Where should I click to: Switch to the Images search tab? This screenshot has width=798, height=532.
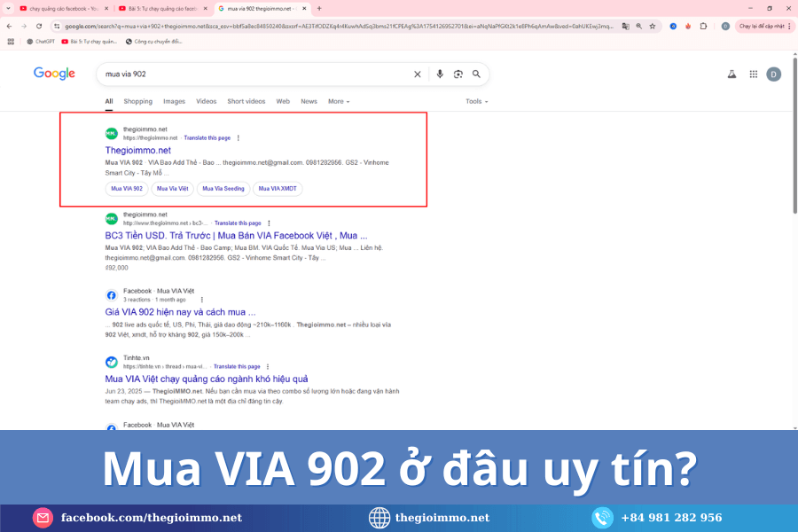pos(173,101)
